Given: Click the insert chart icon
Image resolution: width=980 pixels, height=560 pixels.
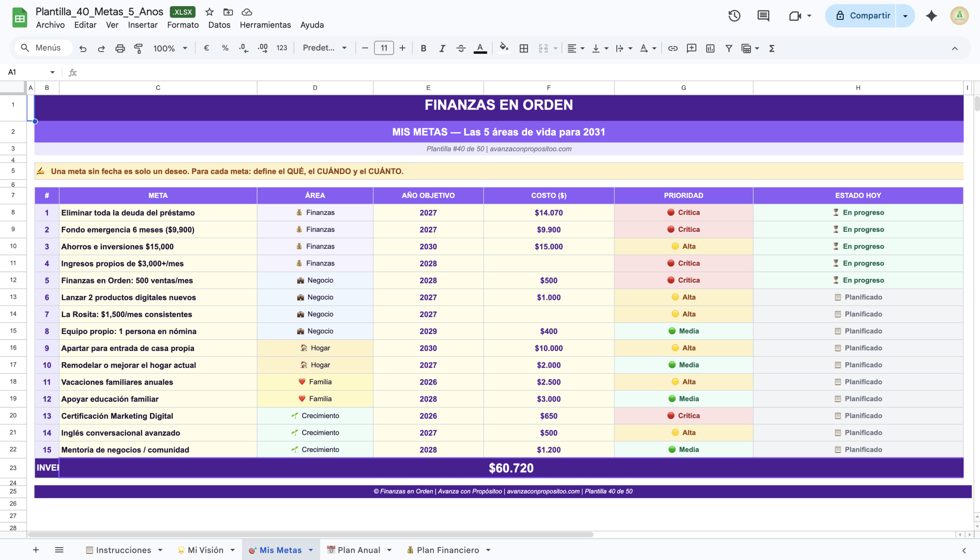Looking at the screenshot, I should click(710, 48).
